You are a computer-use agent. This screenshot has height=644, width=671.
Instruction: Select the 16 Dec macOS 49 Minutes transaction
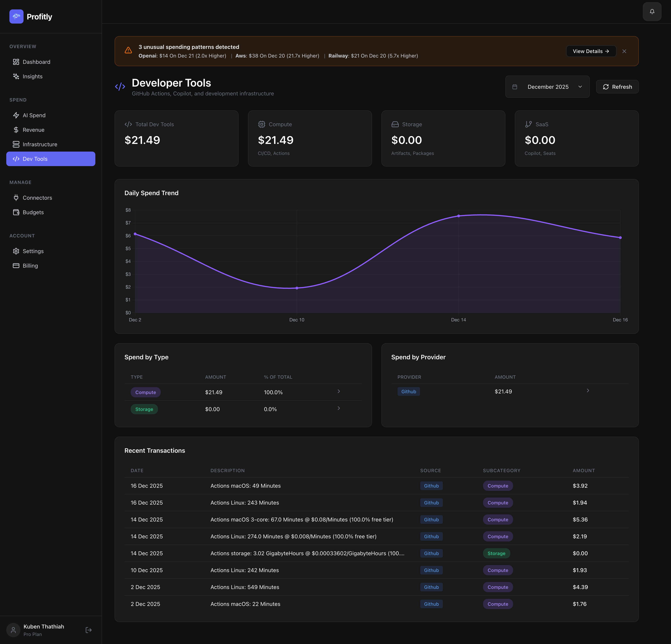245,486
